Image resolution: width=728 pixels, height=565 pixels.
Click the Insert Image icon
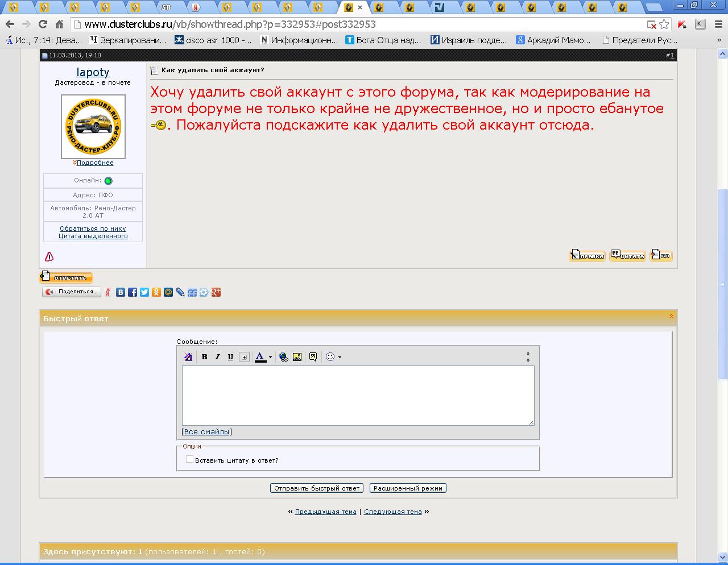point(297,357)
